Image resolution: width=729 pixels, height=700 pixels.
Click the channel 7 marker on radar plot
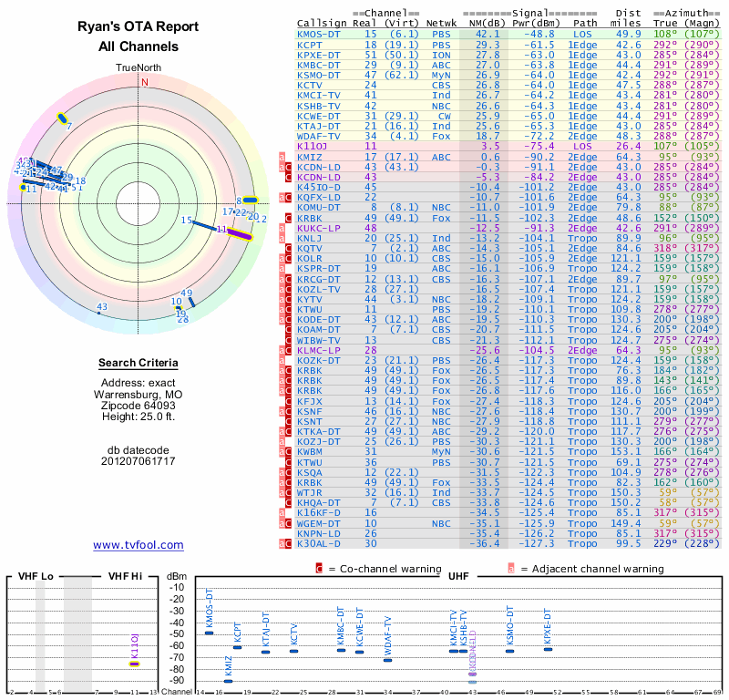[62, 118]
